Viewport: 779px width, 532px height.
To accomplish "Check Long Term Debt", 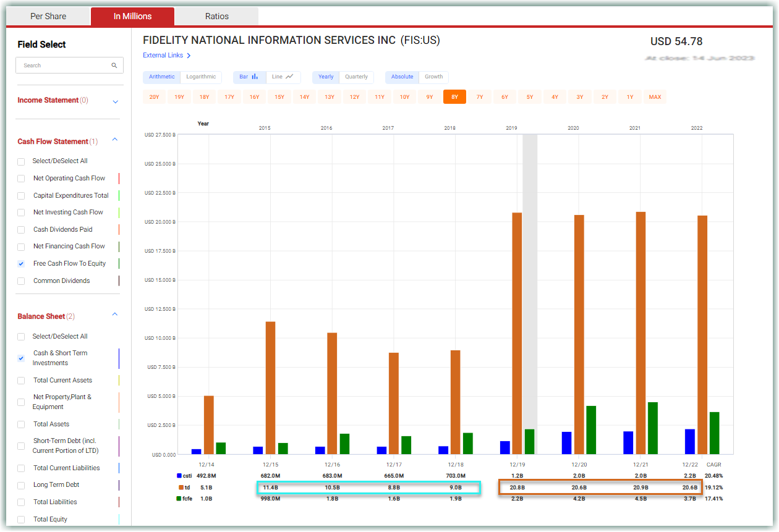I will (x=21, y=485).
